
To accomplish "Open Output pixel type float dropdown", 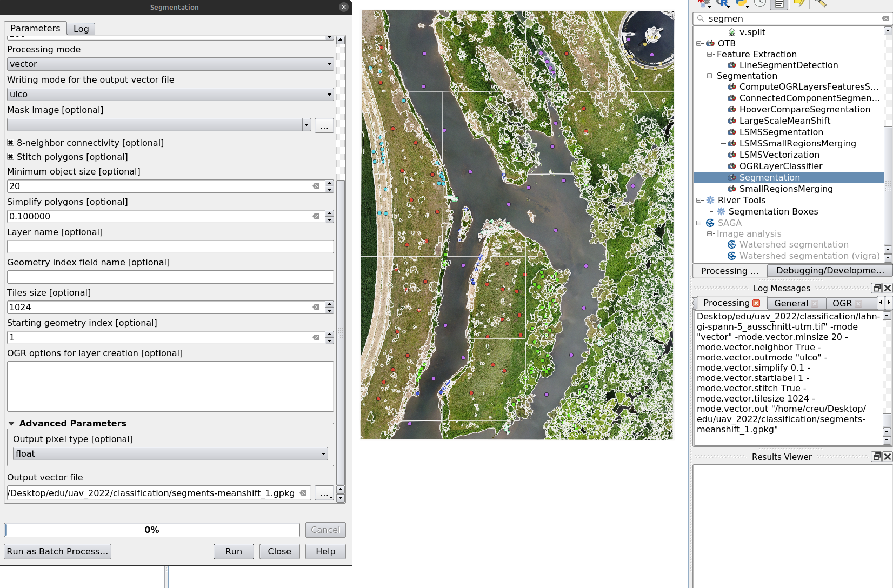I will [170, 454].
